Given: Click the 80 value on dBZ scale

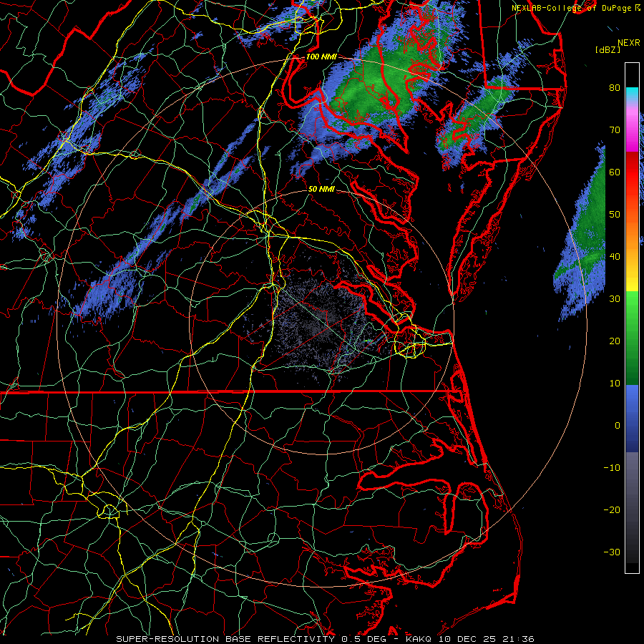Looking at the screenshot, I should tap(615, 87).
